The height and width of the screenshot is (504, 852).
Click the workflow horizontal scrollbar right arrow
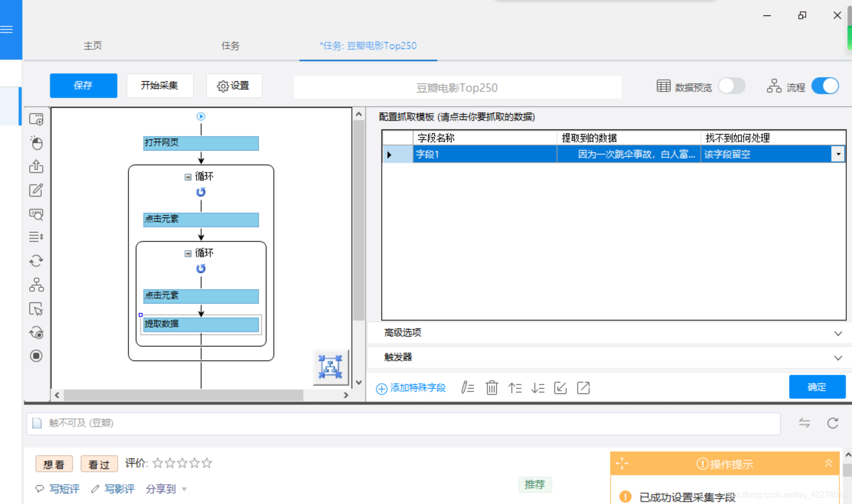(346, 395)
